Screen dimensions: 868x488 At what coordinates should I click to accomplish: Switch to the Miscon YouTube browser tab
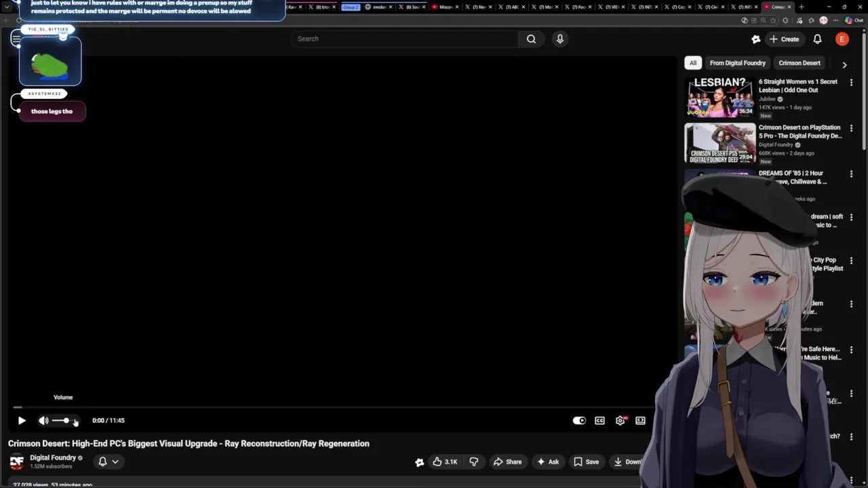point(445,7)
